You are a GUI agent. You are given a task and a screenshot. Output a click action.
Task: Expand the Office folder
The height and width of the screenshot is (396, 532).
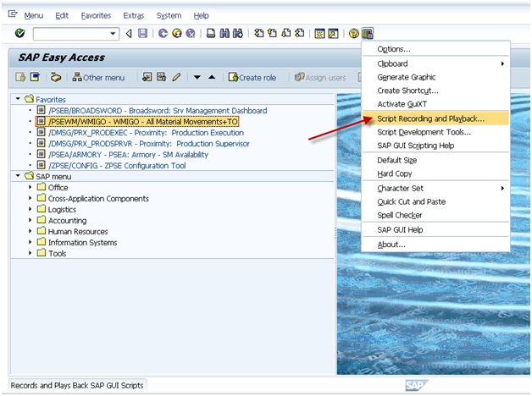point(30,187)
